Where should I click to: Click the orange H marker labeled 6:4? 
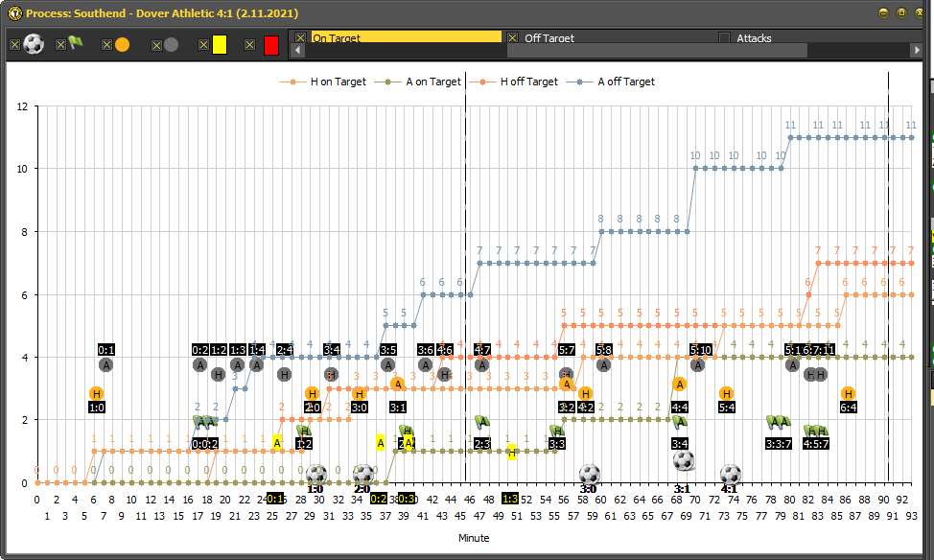[848, 393]
